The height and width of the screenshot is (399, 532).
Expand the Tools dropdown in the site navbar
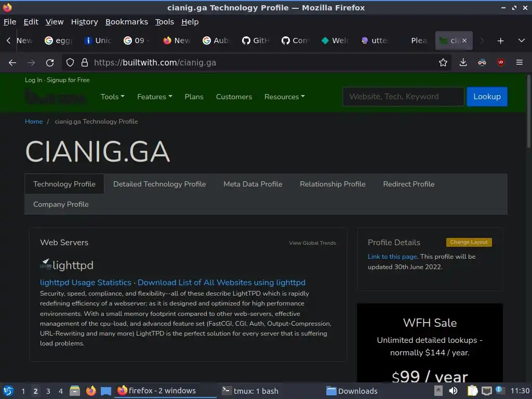point(112,97)
